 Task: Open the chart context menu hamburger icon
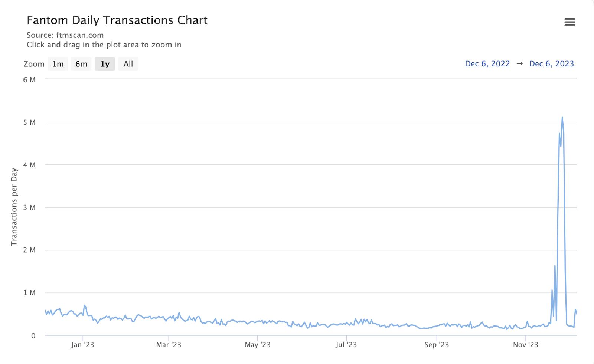(x=569, y=22)
